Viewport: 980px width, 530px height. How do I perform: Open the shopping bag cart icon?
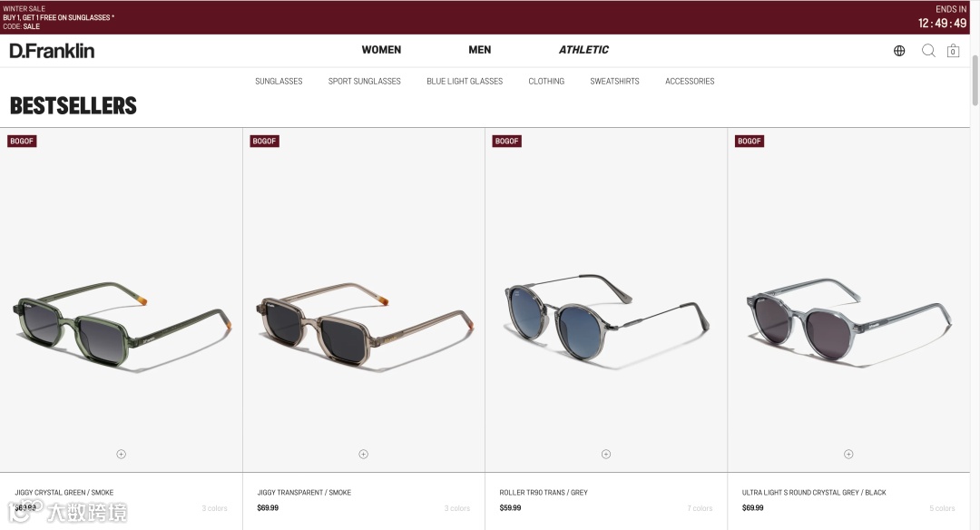point(953,51)
